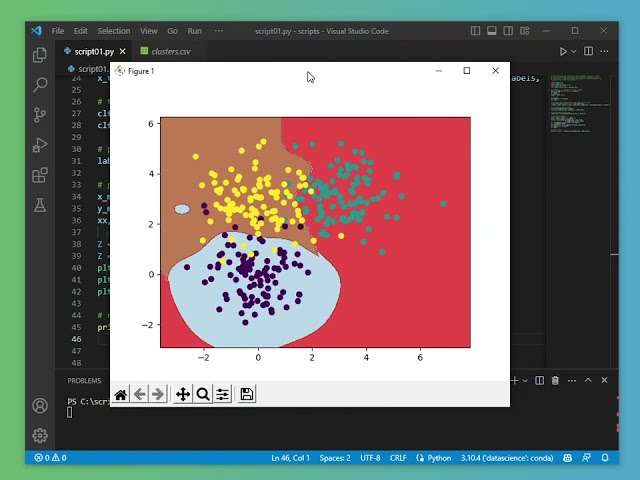The image size is (640, 480).
Task: Go back to previous view in Figure toolbar
Action: (x=140, y=394)
